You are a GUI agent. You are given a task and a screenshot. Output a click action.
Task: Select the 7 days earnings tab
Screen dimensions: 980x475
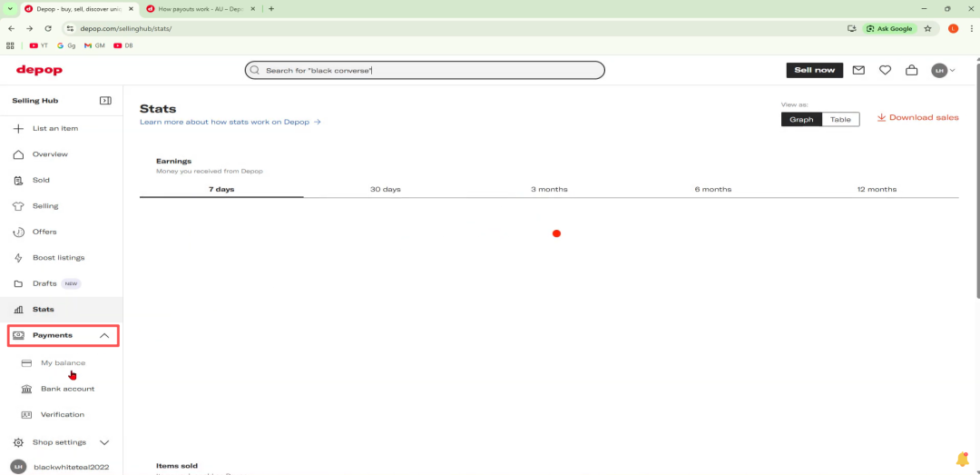pos(221,189)
